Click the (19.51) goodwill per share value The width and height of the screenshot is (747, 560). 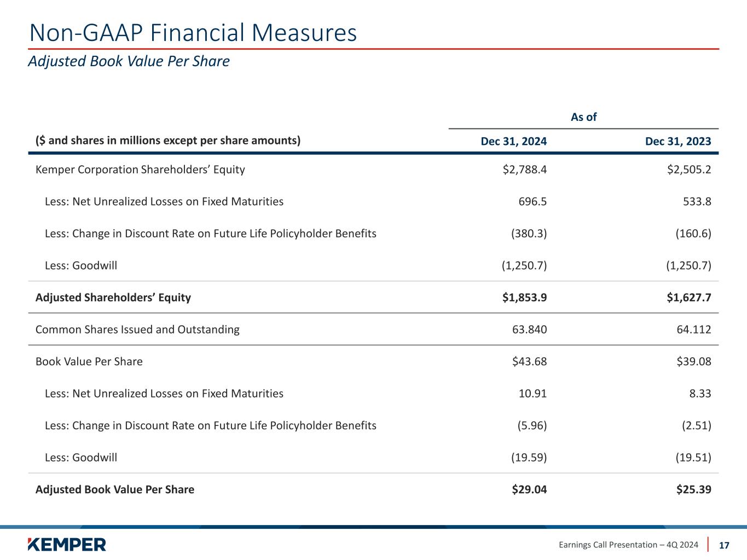693,458
